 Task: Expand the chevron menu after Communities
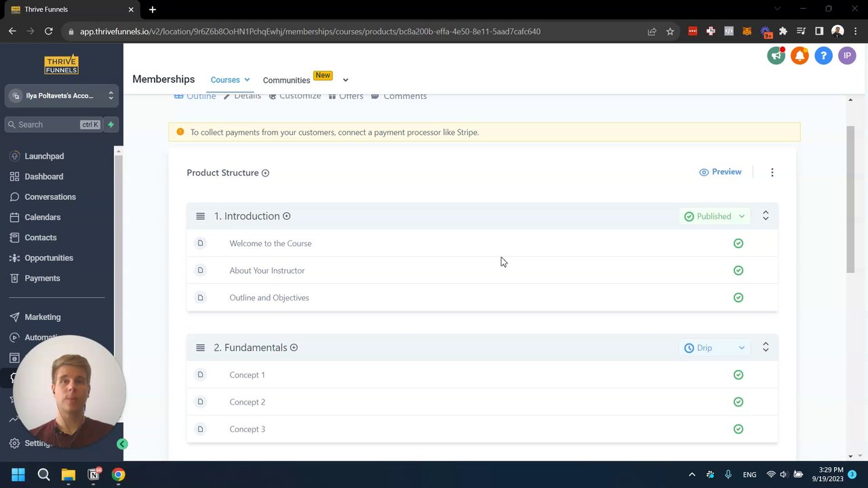click(345, 80)
